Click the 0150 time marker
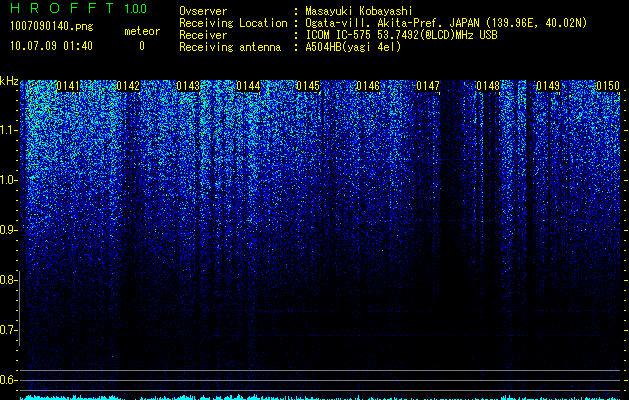The width and height of the screenshot is (629, 400). click(608, 86)
